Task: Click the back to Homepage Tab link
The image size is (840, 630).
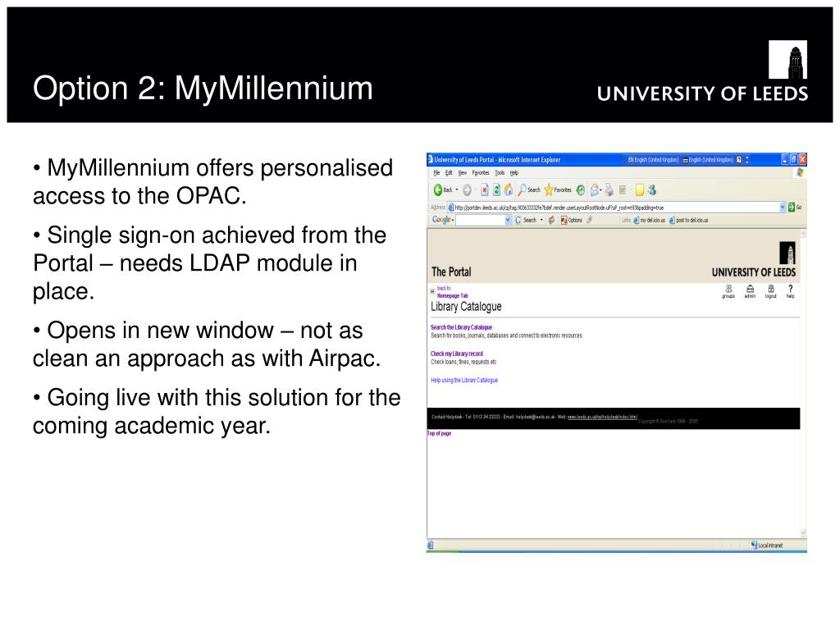Action: tap(452, 292)
